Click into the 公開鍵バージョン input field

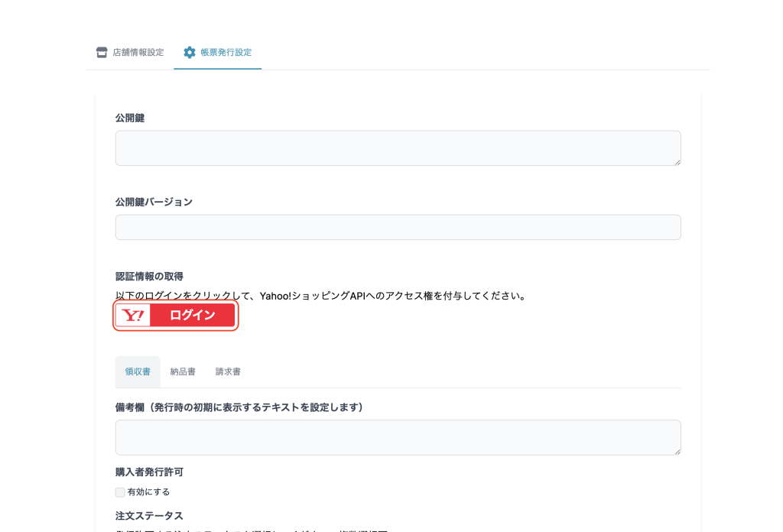[398, 227]
